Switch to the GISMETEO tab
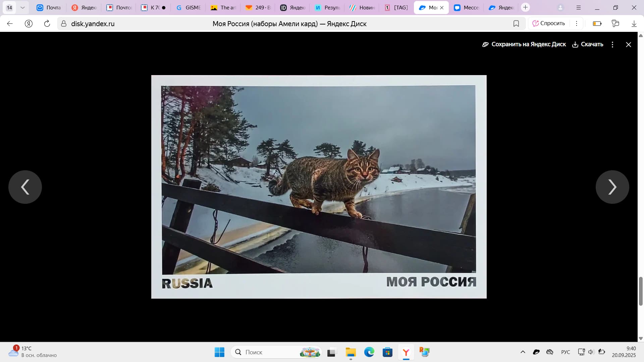Image resolution: width=644 pixels, height=362 pixels. coord(189,7)
